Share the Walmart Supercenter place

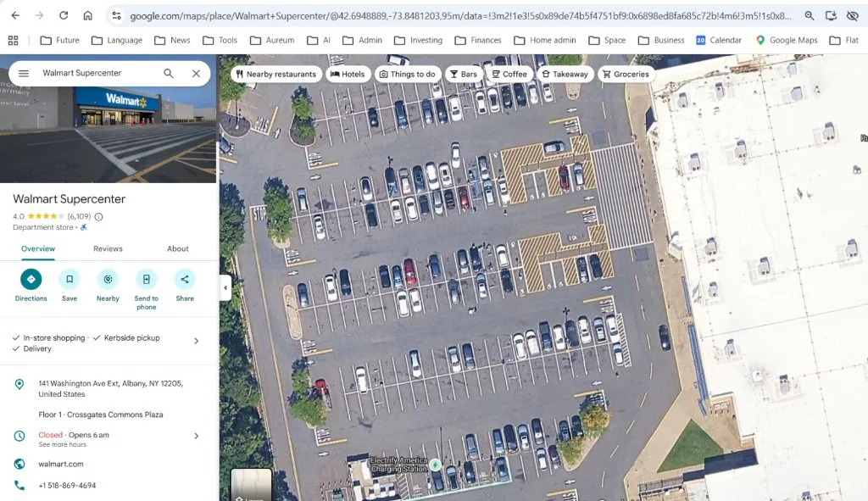[x=185, y=285]
